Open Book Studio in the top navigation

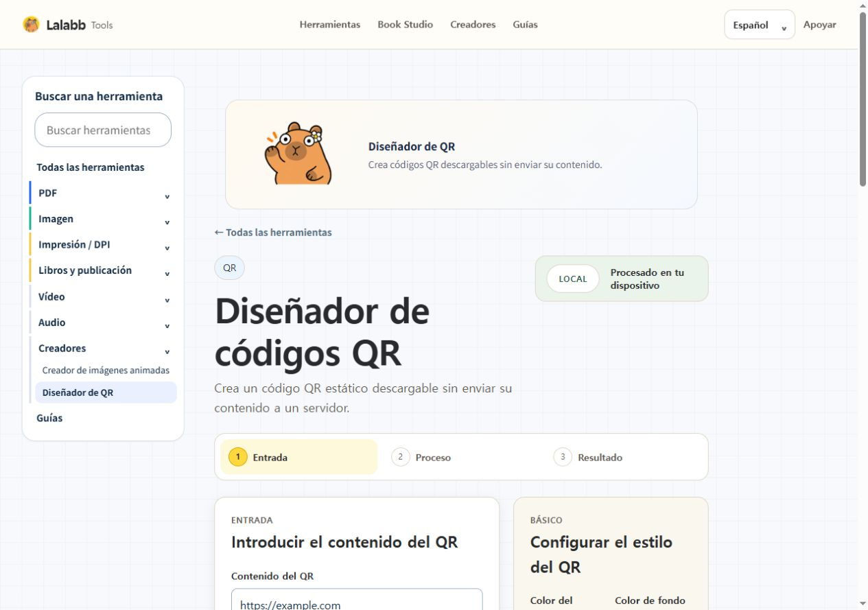pyautogui.click(x=406, y=25)
